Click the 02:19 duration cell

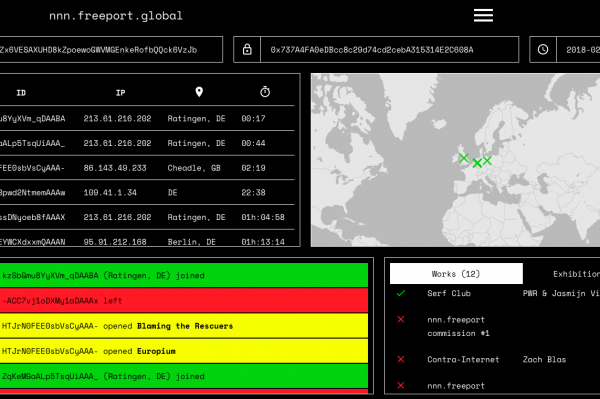[x=253, y=168]
